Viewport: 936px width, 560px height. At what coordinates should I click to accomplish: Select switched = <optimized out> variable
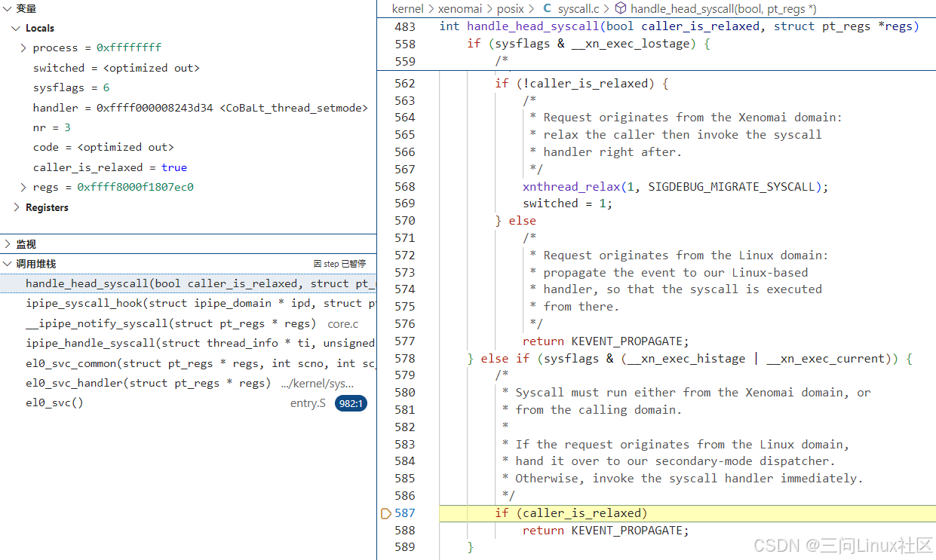click(x=116, y=68)
